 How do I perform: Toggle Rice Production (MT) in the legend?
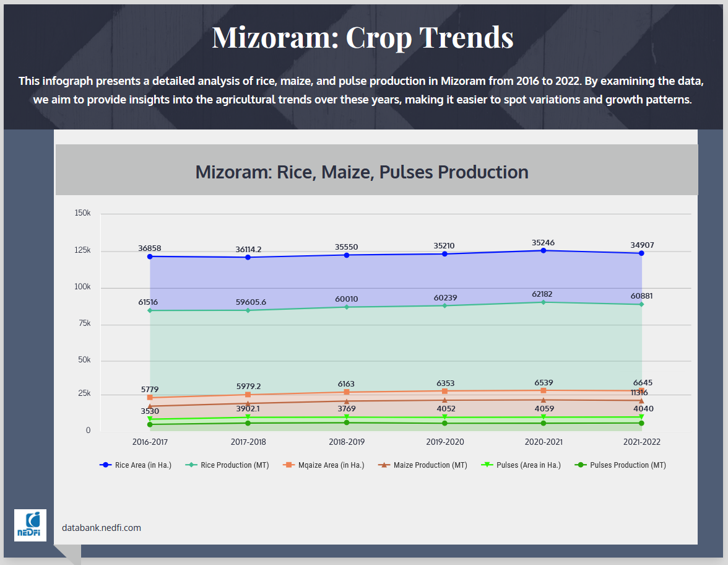pos(228,465)
